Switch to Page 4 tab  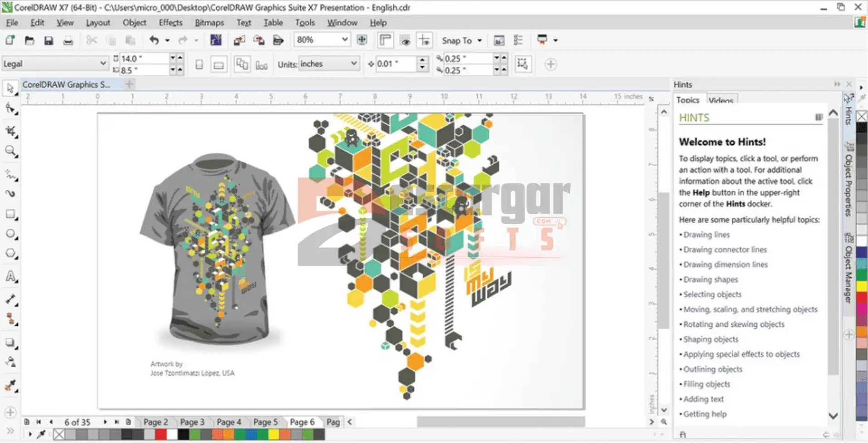click(228, 422)
